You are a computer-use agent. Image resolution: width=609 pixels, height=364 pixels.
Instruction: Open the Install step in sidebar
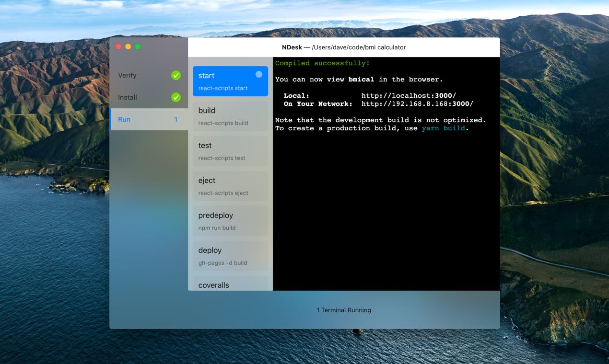(149, 97)
